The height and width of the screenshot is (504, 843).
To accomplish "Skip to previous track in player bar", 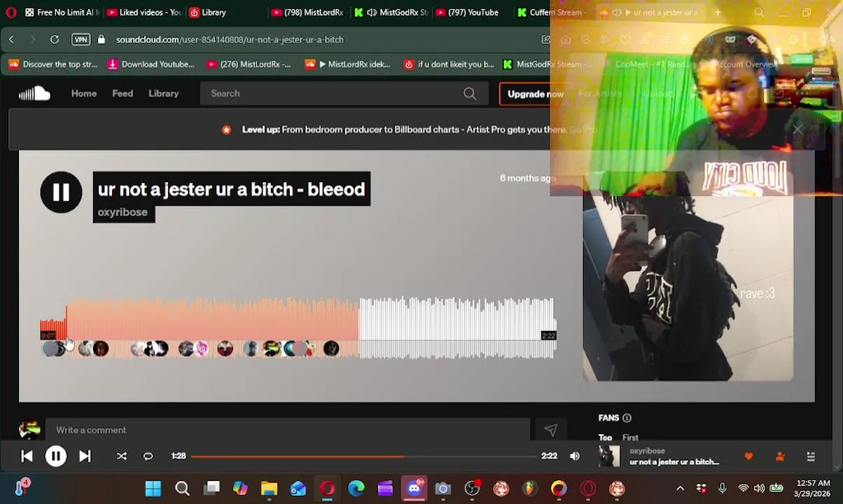I will click(27, 456).
